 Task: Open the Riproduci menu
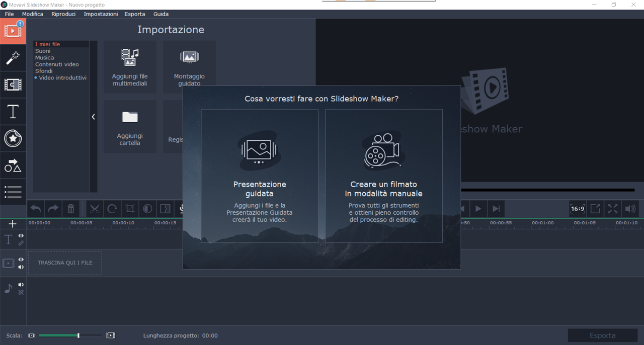63,14
